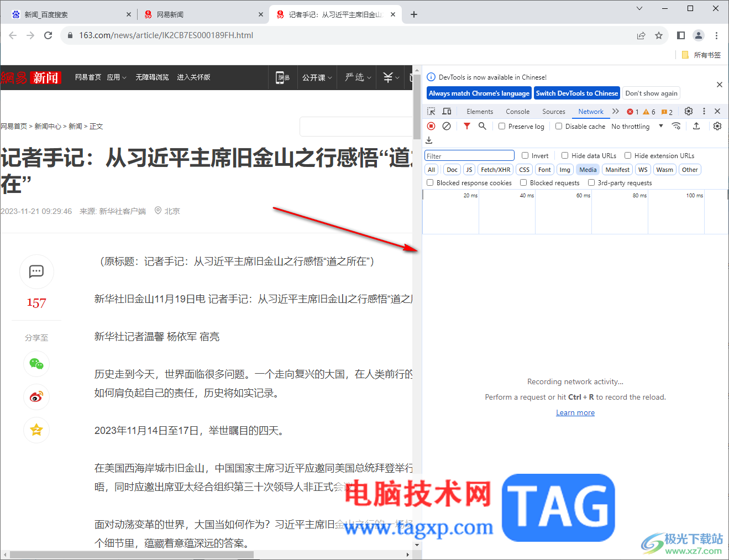Switch to the Console tab
The image size is (729, 560).
pos(517,111)
